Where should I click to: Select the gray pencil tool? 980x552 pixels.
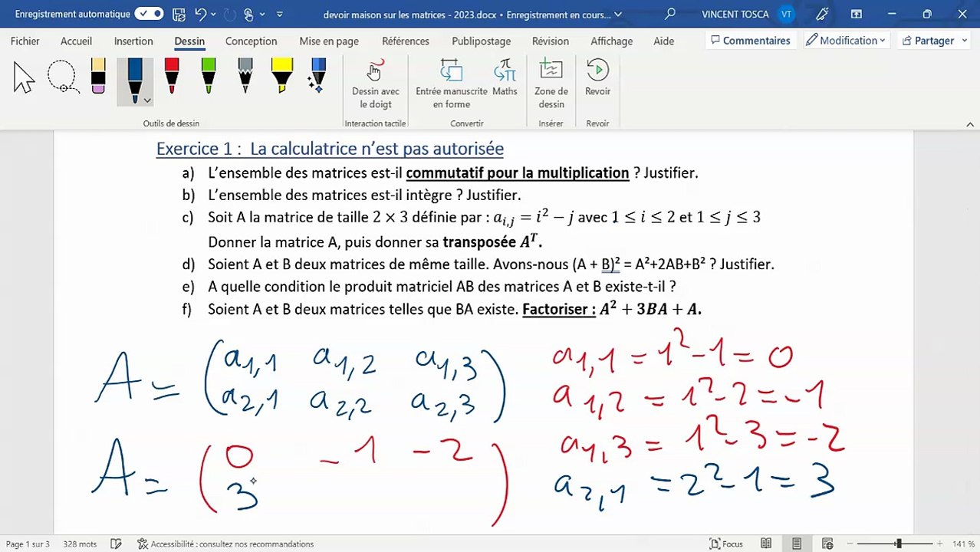point(245,76)
